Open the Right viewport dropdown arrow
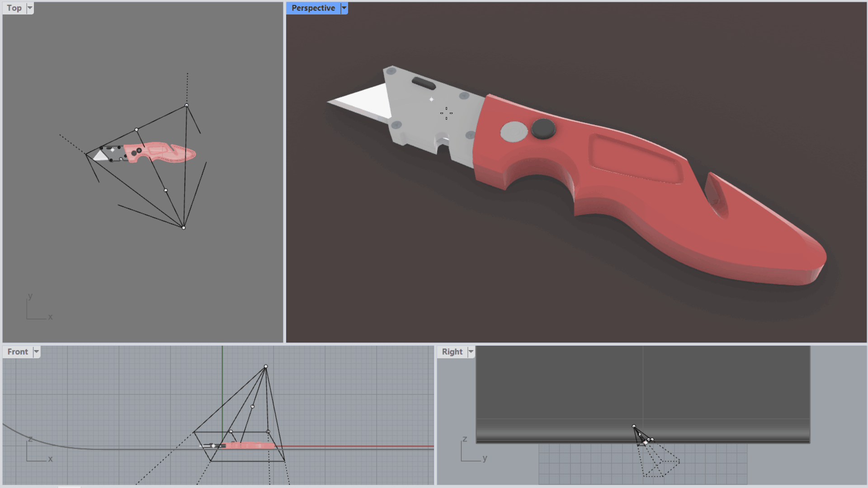 click(x=471, y=352)
